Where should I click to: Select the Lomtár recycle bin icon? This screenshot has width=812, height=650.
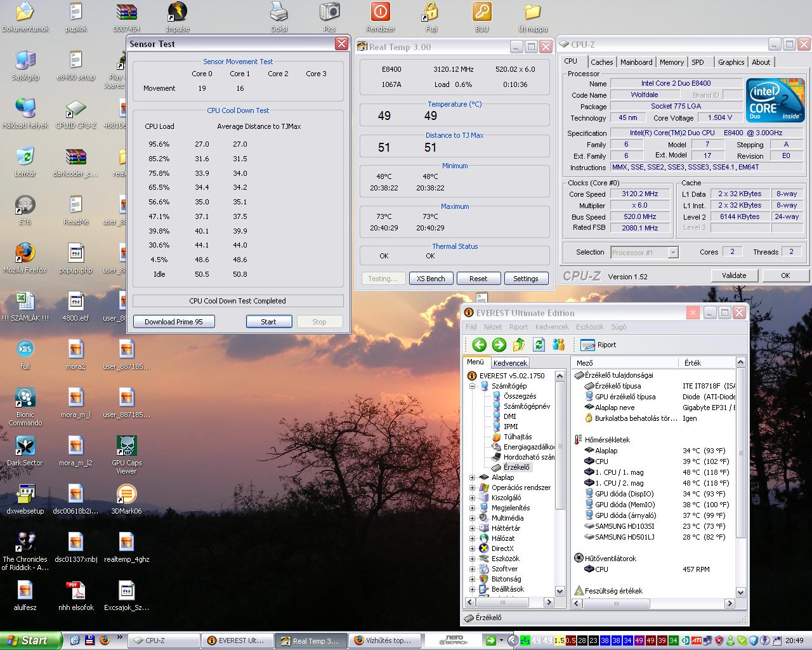coord(25,161)
